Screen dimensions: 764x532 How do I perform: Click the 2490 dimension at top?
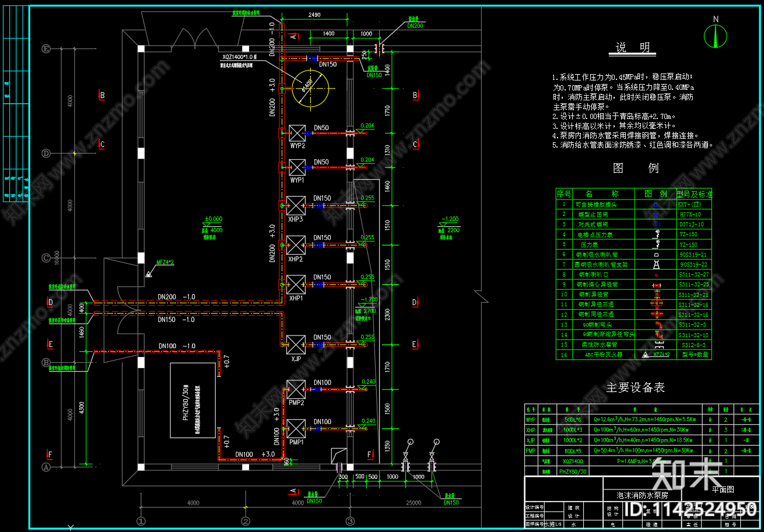point(315,14)
